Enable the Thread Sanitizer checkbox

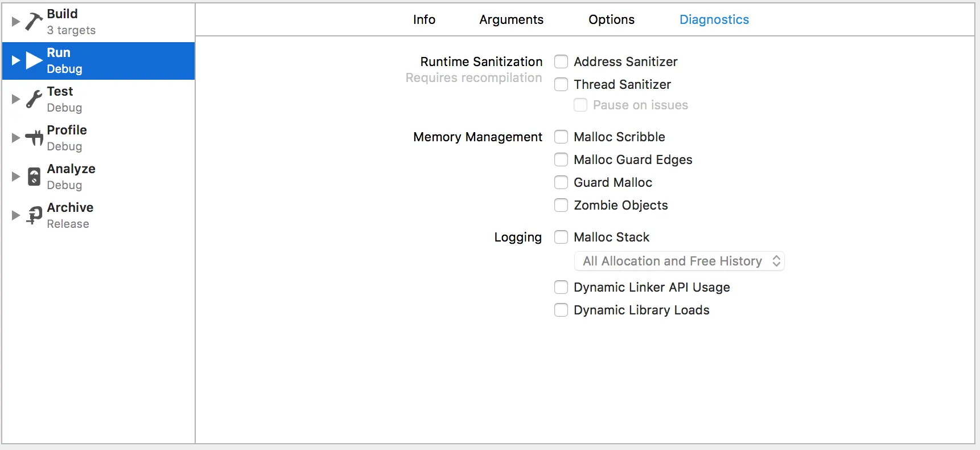(x=561, y=84)
